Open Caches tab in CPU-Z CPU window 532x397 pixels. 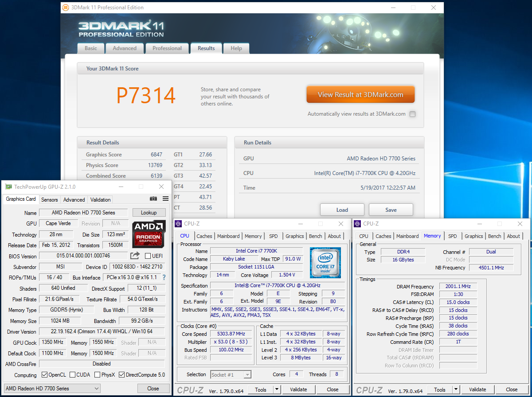204,236
